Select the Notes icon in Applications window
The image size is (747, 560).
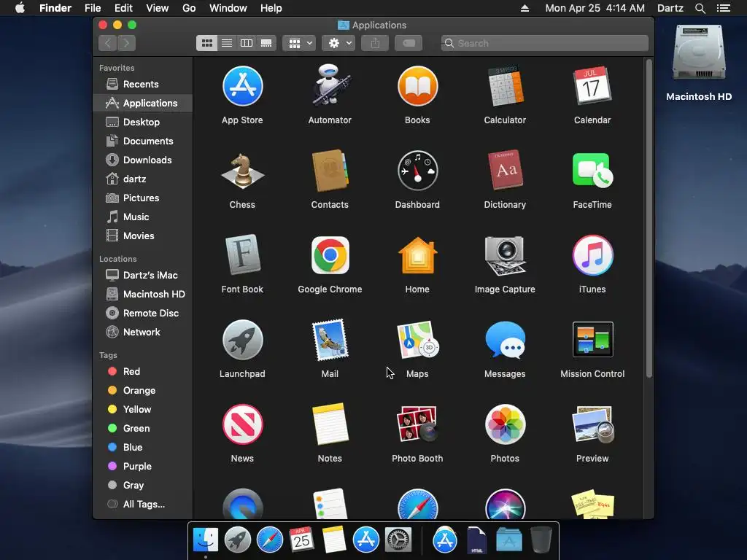pos(330,424)
